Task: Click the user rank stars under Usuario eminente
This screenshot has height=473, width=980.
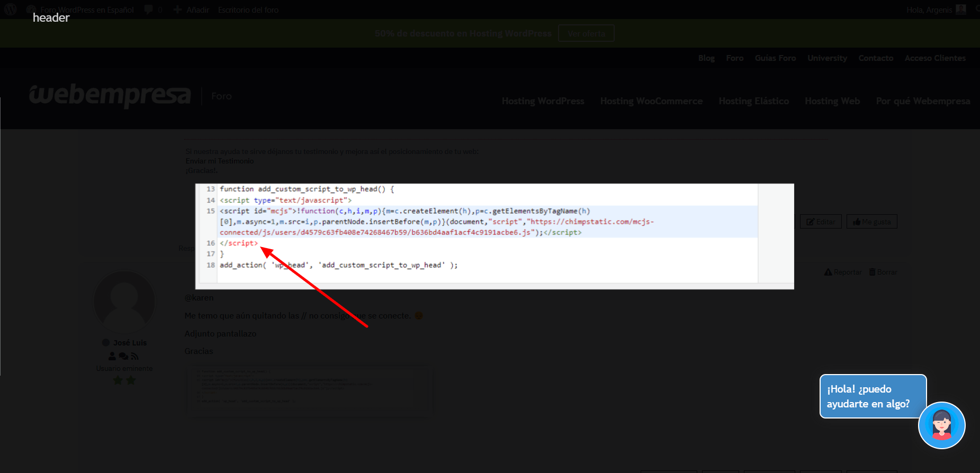Action: click(x=124, y=380)
